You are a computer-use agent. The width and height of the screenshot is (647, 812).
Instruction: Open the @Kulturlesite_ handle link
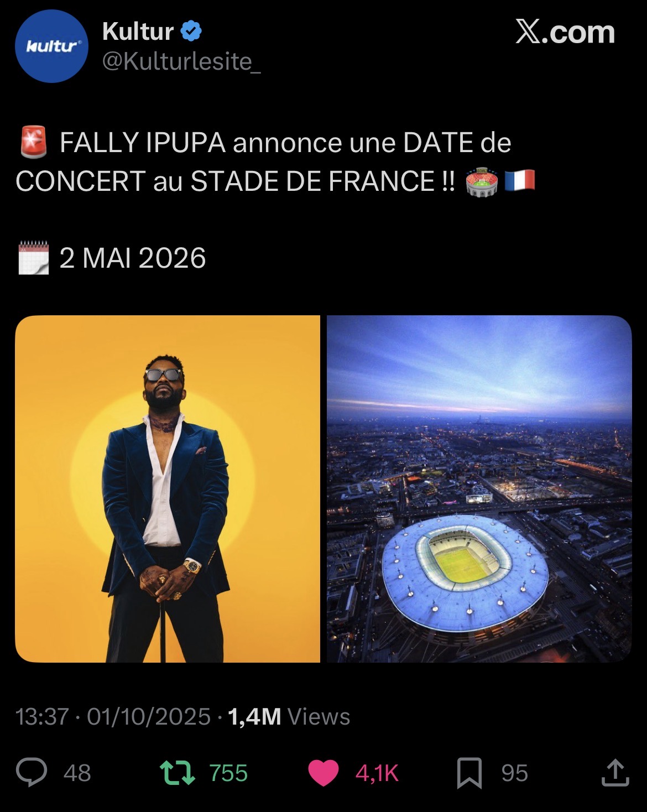[x=181, y=61]
